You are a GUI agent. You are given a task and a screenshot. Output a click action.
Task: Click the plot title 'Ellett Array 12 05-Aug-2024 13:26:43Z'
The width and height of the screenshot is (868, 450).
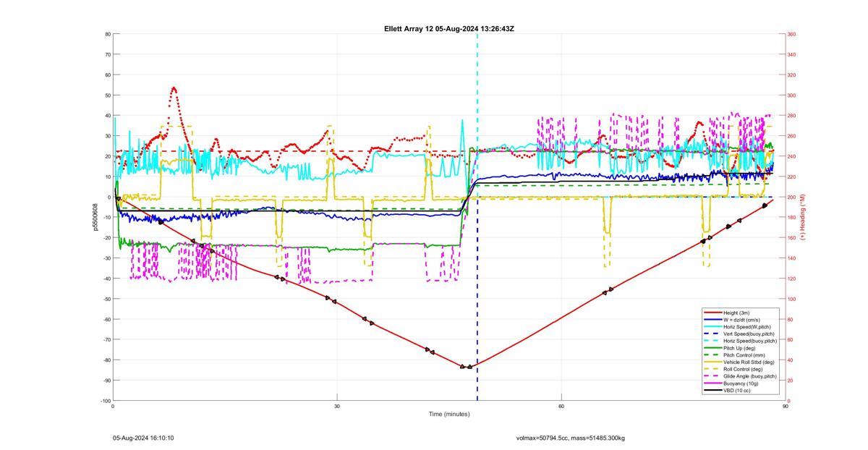tap(448, 28)
